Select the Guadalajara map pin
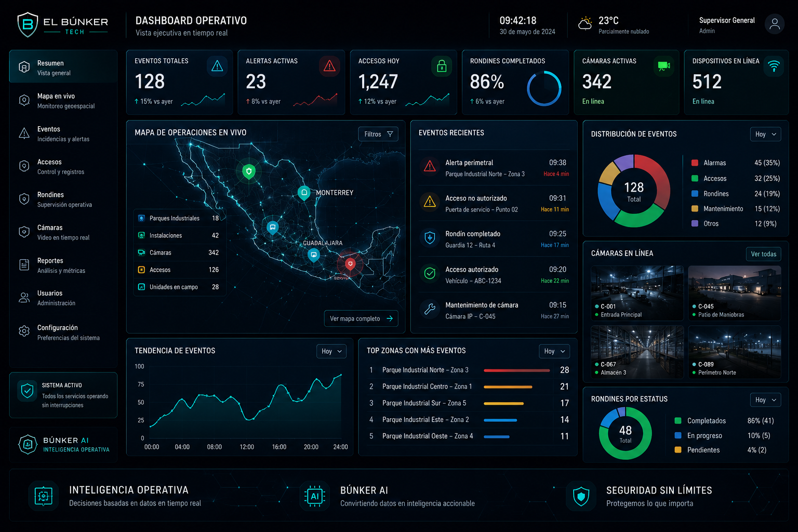This screenshot has width=798, height=532. (313, 255)
